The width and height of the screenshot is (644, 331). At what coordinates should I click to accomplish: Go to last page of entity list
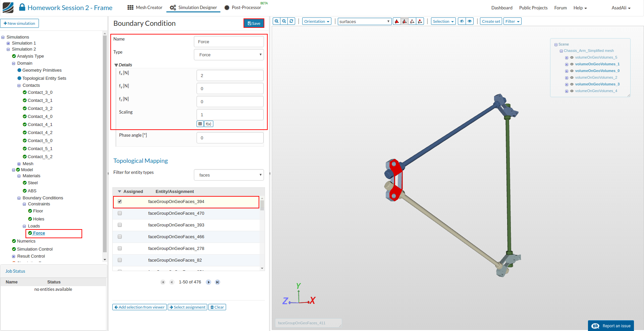pyautogui.click(x=217, y=282)
